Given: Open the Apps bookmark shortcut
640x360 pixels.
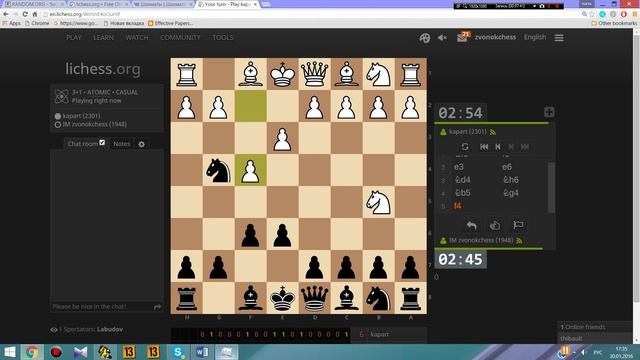Looking at the screenshot, I should pyautogui.click(x=11, y=23).
